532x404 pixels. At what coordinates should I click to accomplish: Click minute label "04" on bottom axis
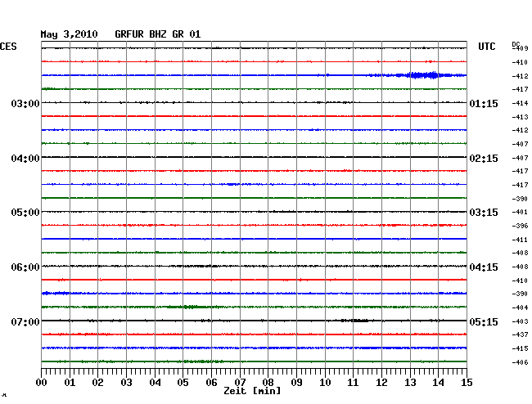click(x=155, y=383)
